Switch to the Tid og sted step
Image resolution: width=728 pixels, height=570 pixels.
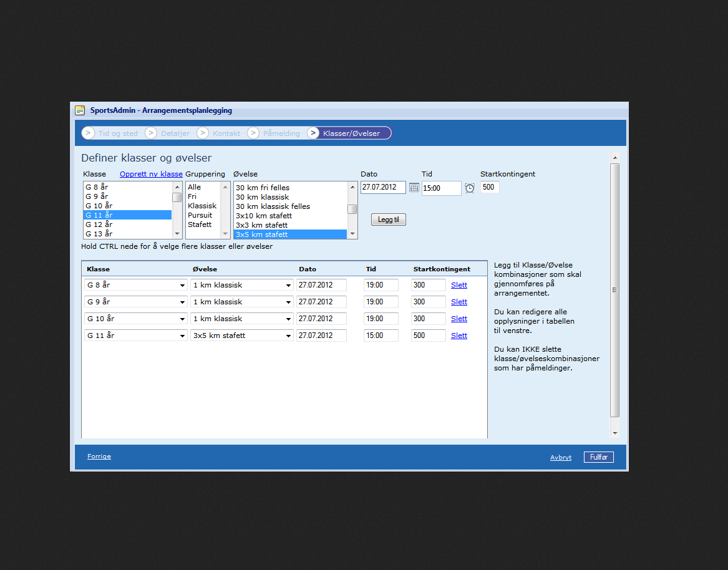pos(118,133)
